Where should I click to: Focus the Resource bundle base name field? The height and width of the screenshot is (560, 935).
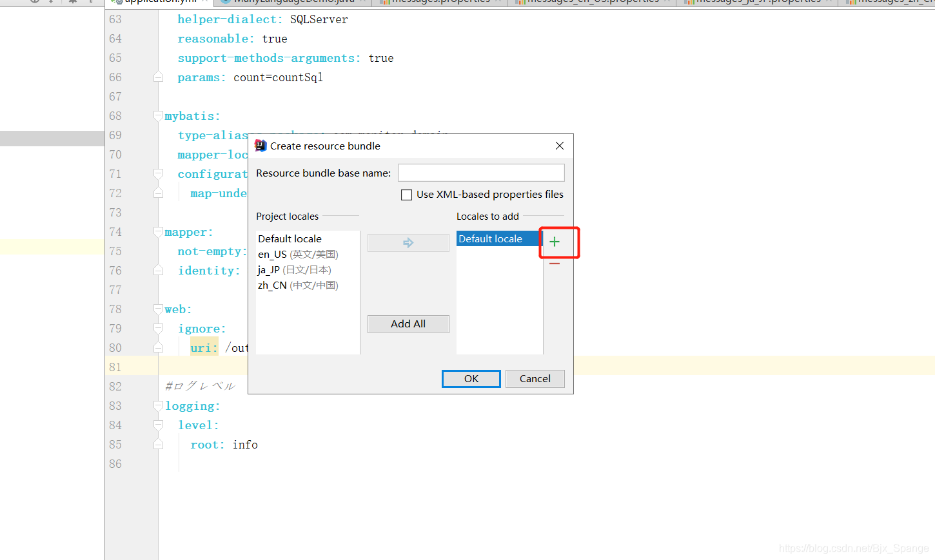coord(481,173)
